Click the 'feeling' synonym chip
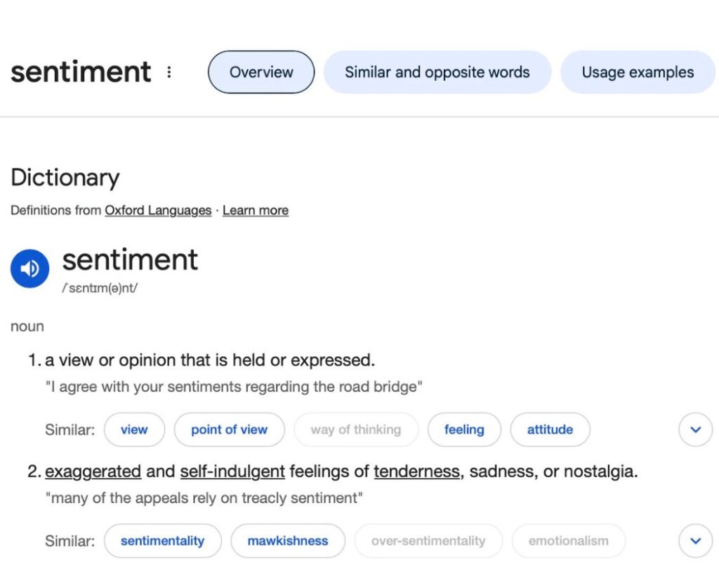Viewport: 719px width, 588px height. [464, 429]
